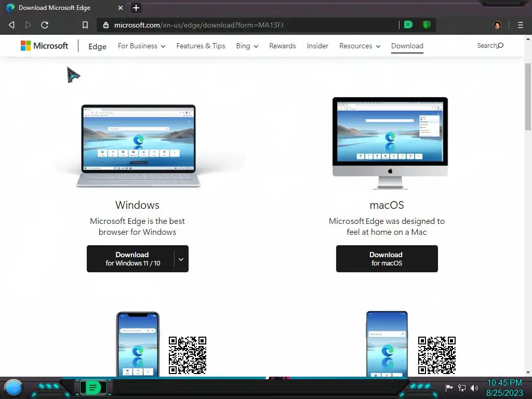Viewport: 532px width, 399px height.
Task: Expand the Bing dropdown menu
Action: pos(247,46)
